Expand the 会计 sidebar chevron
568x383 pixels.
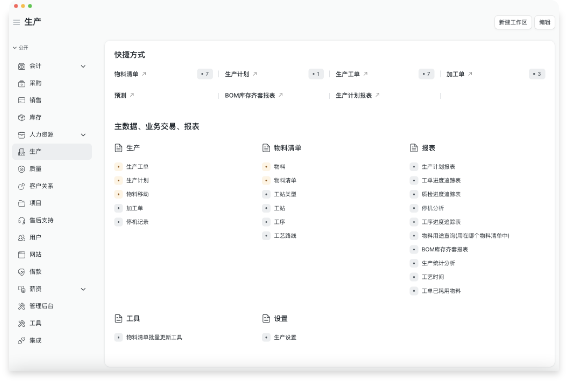click(x=83, y=66)
